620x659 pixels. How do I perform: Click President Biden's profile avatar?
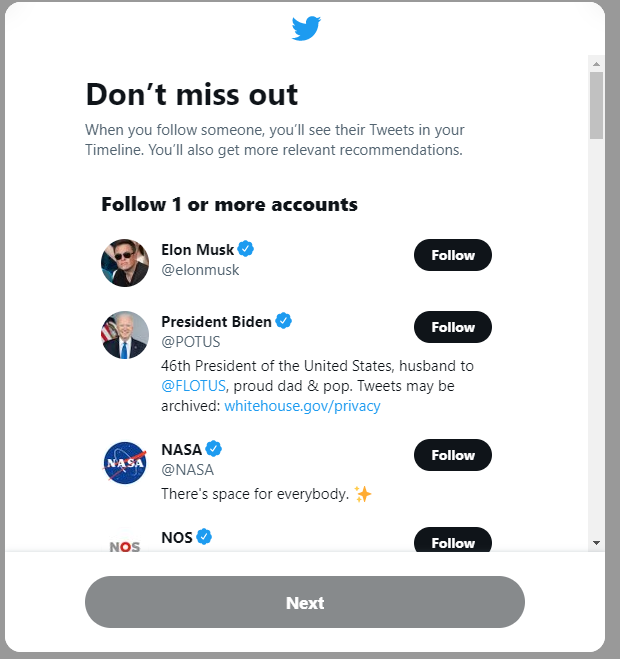point(125,335)
